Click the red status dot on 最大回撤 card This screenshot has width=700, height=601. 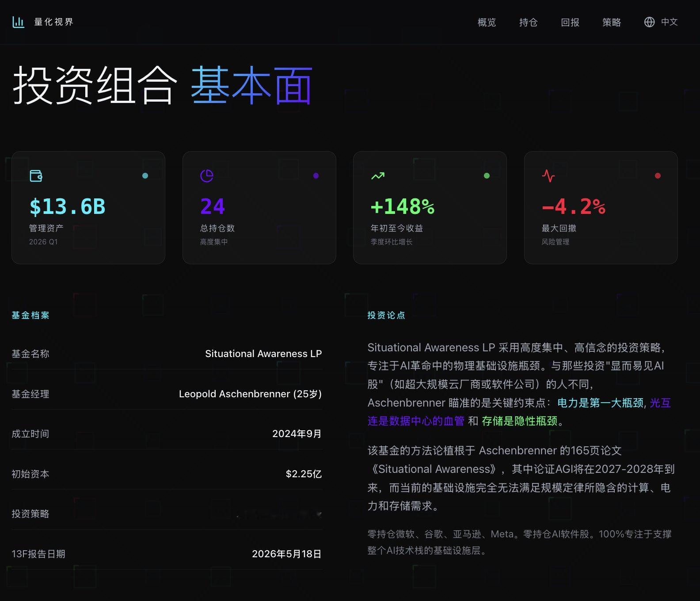tap(658, 175)
